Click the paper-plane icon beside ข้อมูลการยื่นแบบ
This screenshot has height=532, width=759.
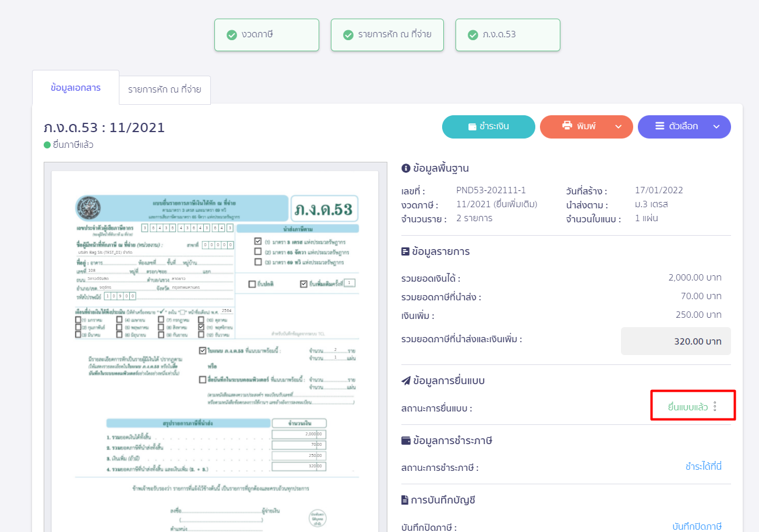pos(406,381)
